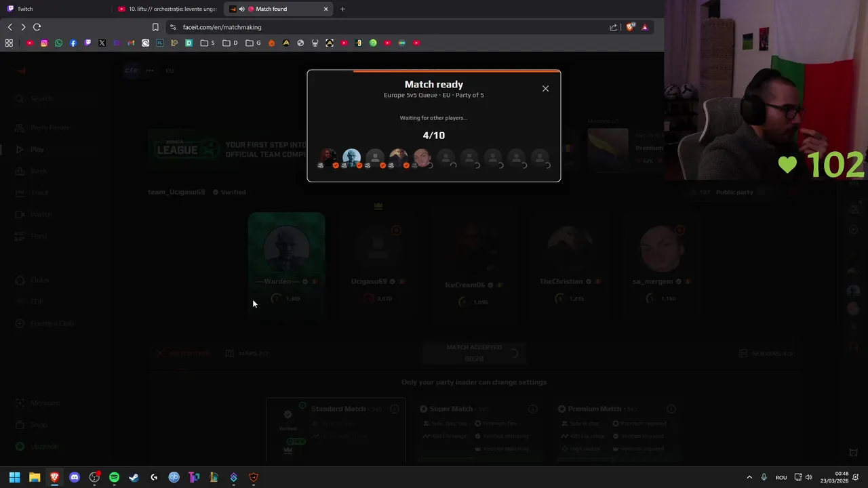This screenshot has width=868, height=488.
Task: Choose the Premium Match option
Action: tap(617, 430)
